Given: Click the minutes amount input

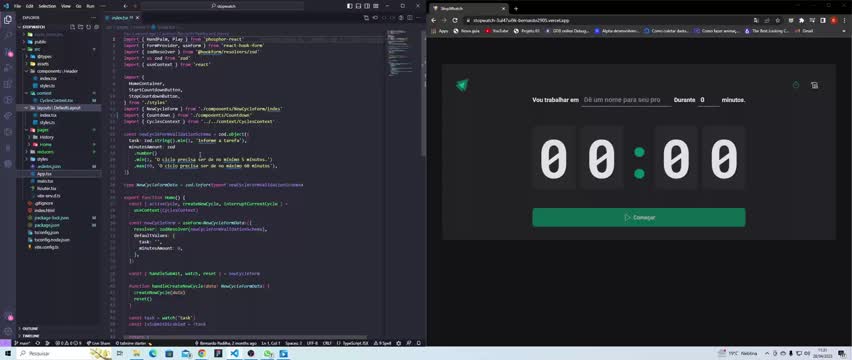Looking at the screenshot, I should coord(709,100).
